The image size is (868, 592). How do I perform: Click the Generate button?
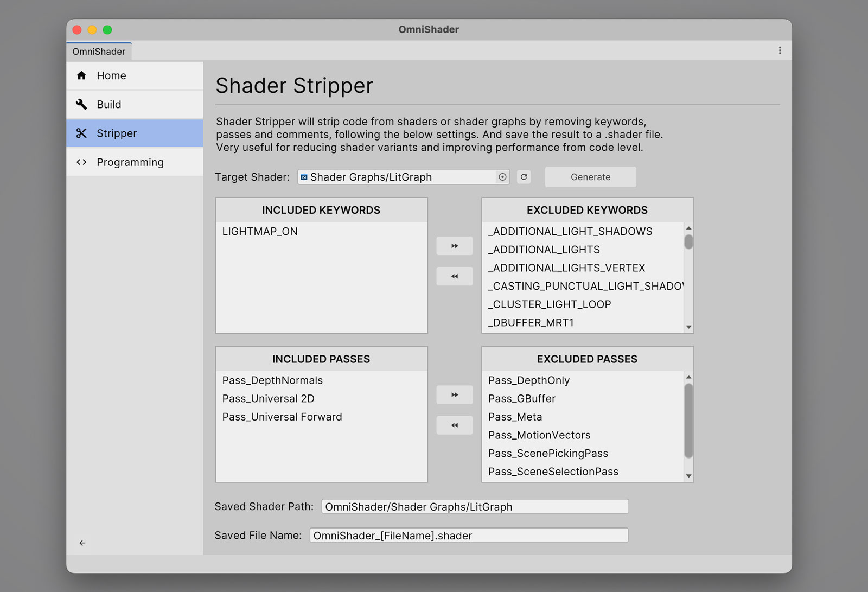(590, 177)
